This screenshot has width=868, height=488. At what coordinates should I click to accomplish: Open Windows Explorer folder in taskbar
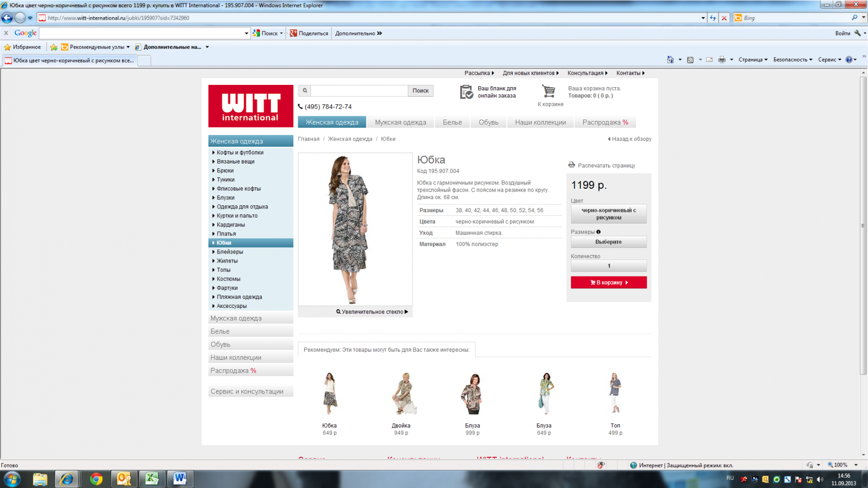(40, 479)
